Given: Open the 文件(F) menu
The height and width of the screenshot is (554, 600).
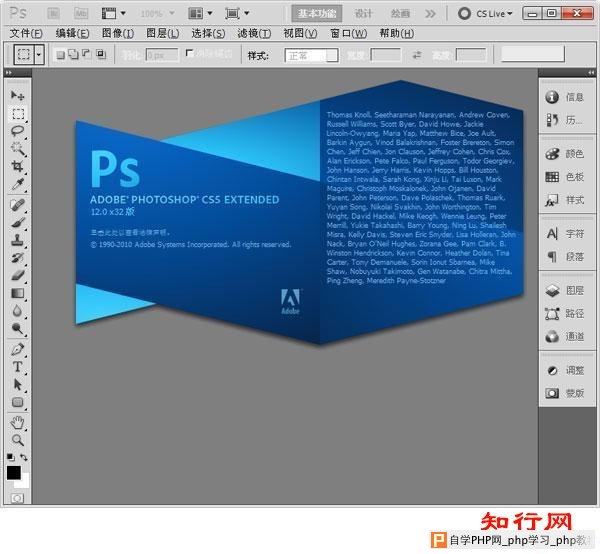Looking at the screenshot, I should point(26,33).
